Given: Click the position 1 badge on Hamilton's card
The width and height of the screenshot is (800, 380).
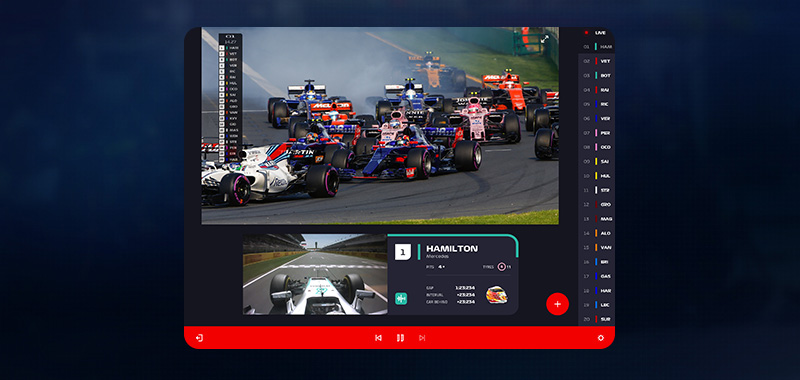Looking at the screenshot, I should point(403,252).
